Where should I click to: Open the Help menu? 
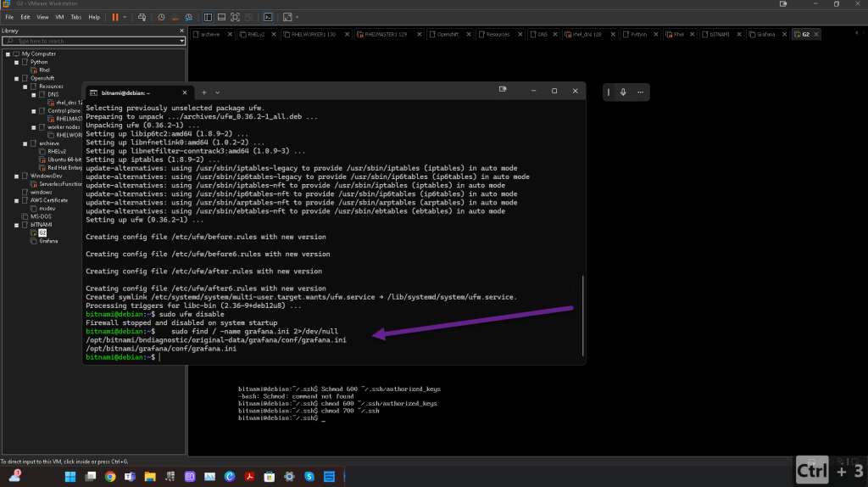[94, 17]
